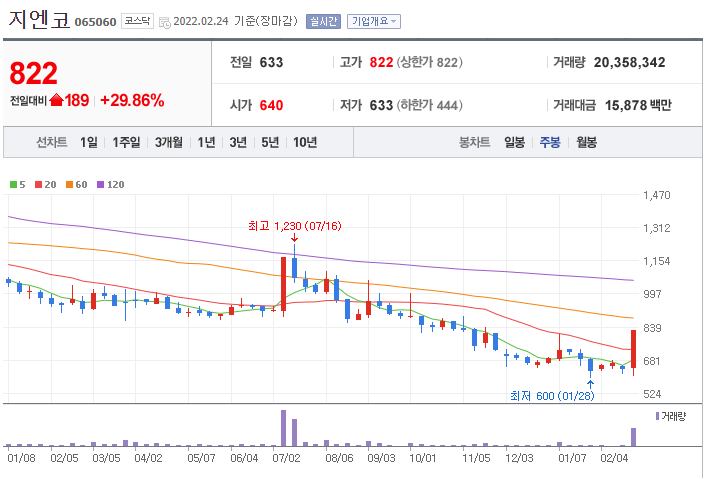Screen dimensions: 703x478
Task: Switch to 일봉 candlestick chart
Action: click(x=514, y=142)
